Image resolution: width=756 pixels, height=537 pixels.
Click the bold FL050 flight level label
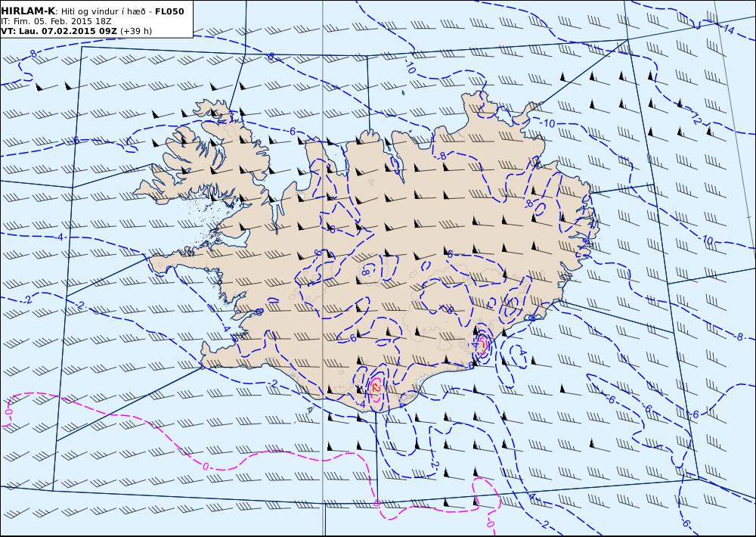tap(169, 11)
